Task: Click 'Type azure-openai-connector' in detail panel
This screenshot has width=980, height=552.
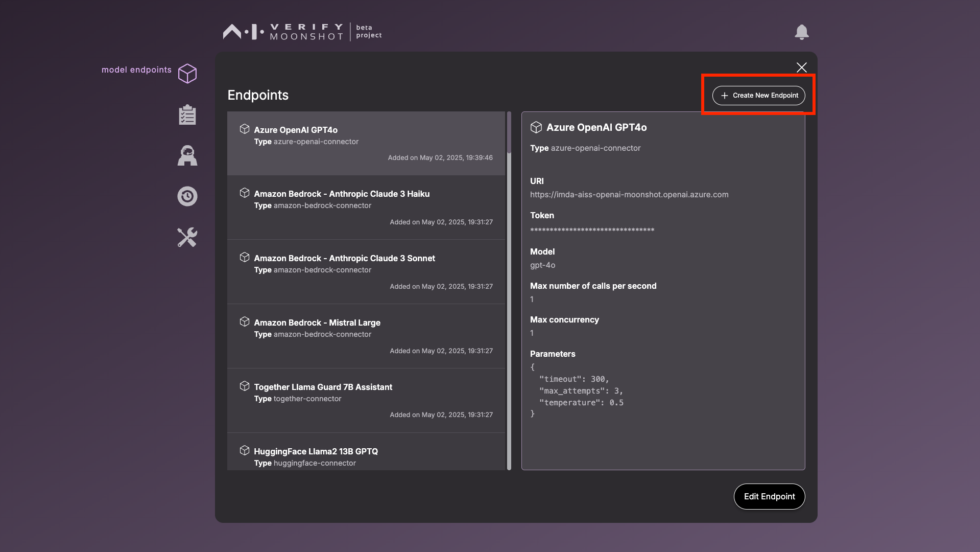Action: pos(585,148)
